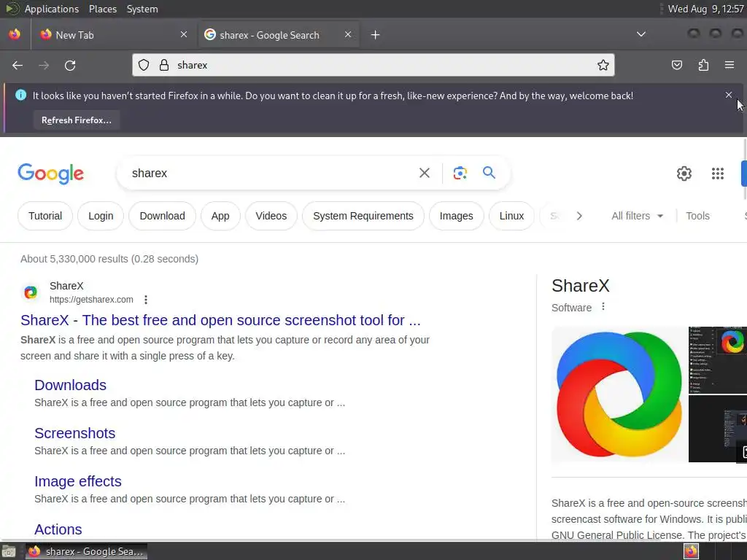This screenshot has height=560, width=747.
Task: Open Google quick settings gear
Action: pos(684,174)
